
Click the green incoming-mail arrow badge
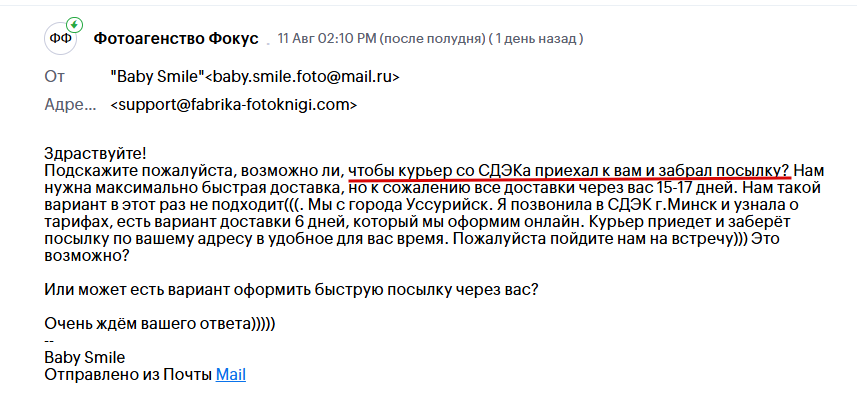point(74,25)
